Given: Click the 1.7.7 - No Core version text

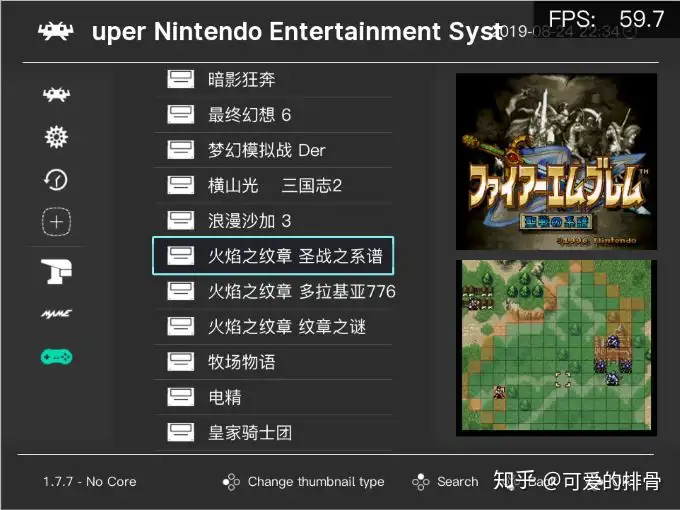Looking at the screenshot, I should (90, 482).
